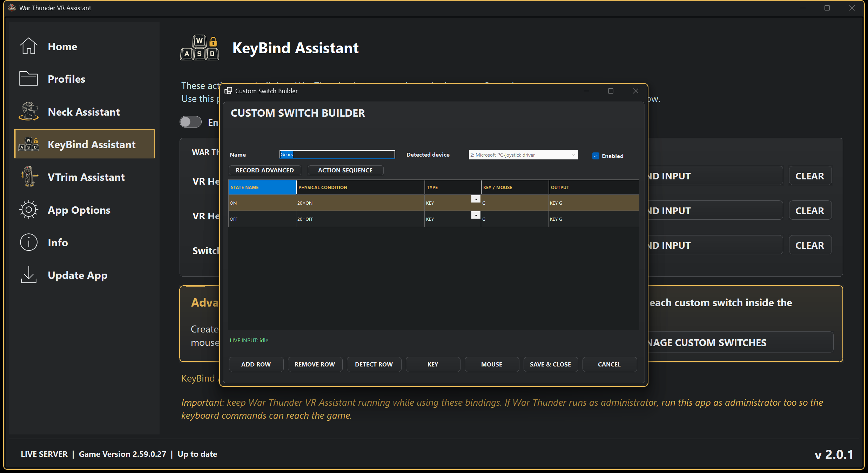
Task: Click the Profiles folder icon
Action: coord(28,78)
